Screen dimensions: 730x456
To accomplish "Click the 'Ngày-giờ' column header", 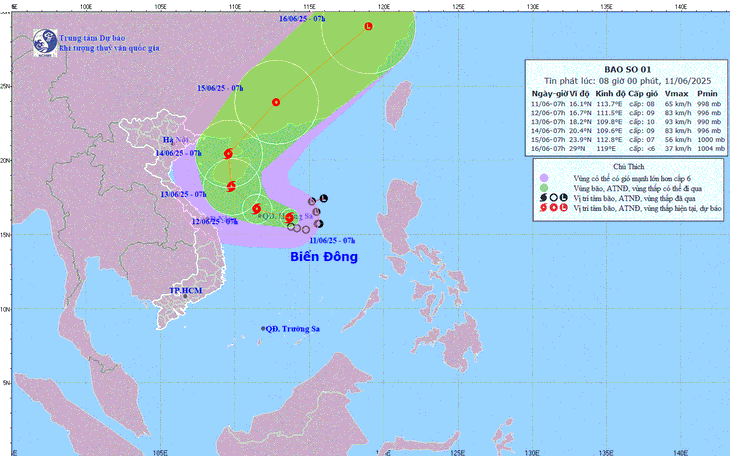I will [x=549, y=94].
